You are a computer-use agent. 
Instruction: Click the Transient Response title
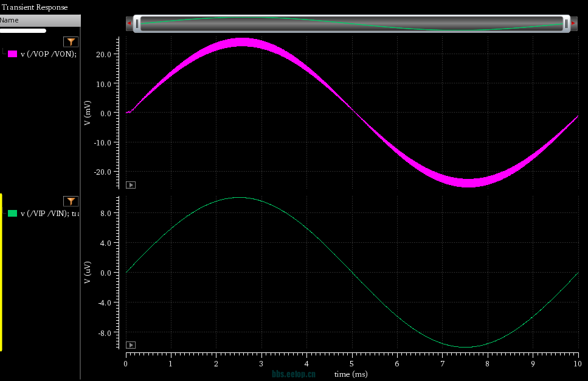tap(35, 7)
